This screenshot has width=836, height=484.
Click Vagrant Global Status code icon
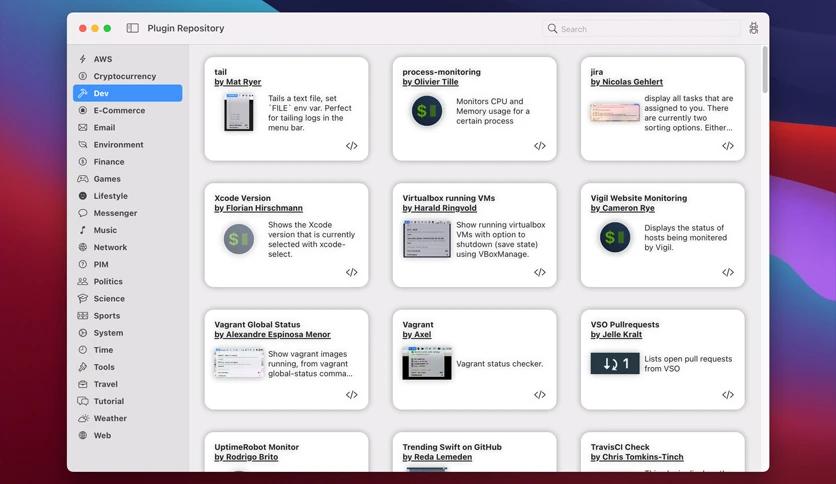pos(351,394)
